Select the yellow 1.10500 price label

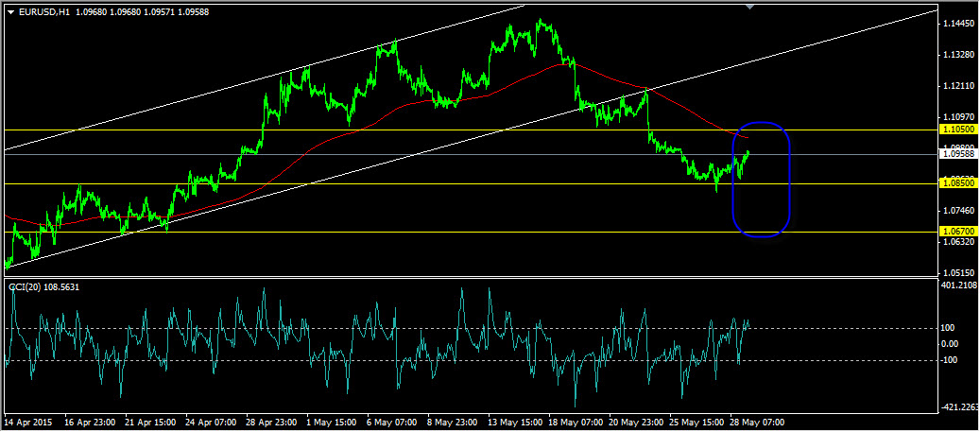coord(957,129)
